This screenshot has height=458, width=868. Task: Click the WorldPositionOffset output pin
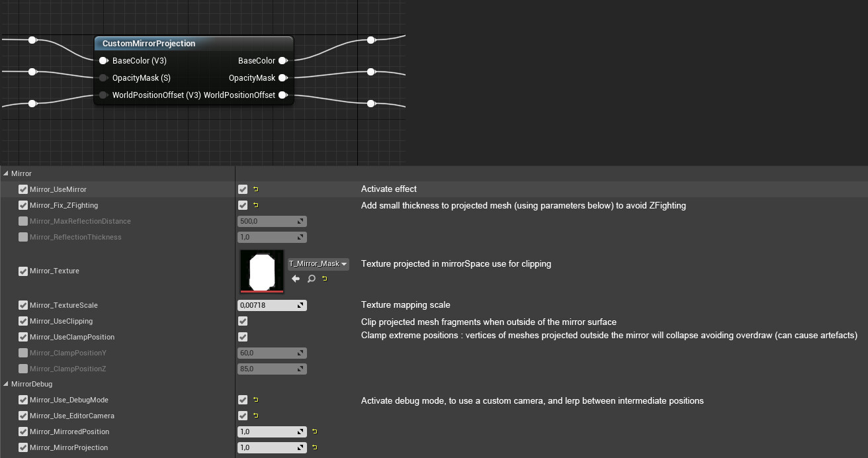point(282,95)
